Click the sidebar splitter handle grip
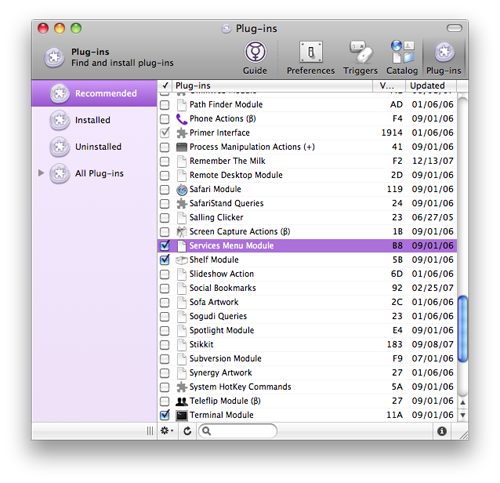This screenshot has height=483, width=500. 150,431
